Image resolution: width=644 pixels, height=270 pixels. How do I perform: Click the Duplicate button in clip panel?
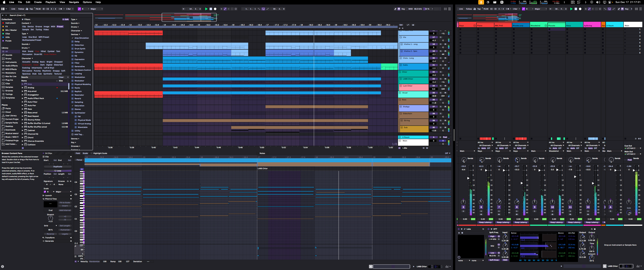tap(58, 167)
